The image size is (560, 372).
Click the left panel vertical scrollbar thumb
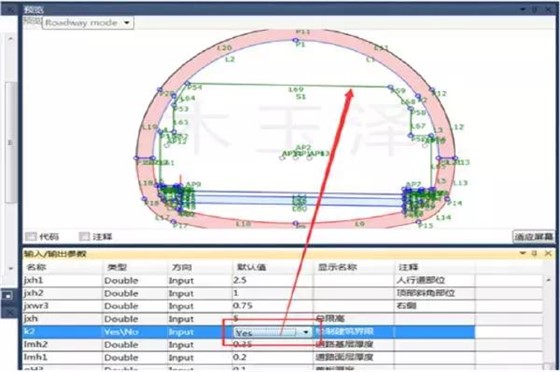(x=11, y=143)
